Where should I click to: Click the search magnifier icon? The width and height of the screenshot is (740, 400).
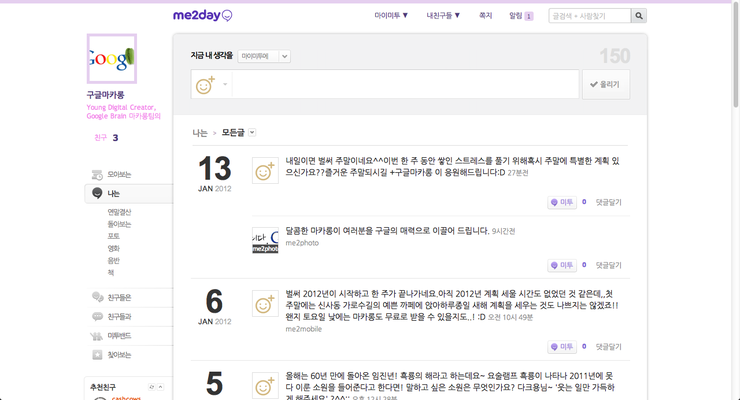point(639,16)
